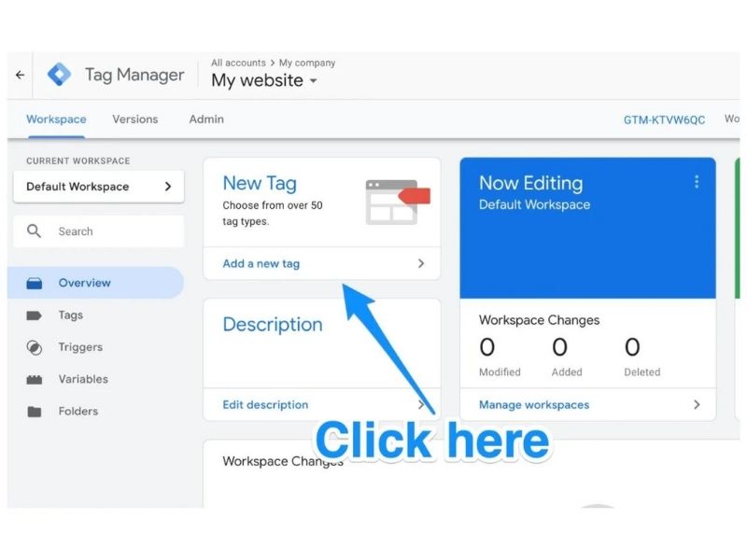The width and height of the screenshot is (747, 560).
Task: Click the New Tag illustration
Action: click(x=398, y=202)
